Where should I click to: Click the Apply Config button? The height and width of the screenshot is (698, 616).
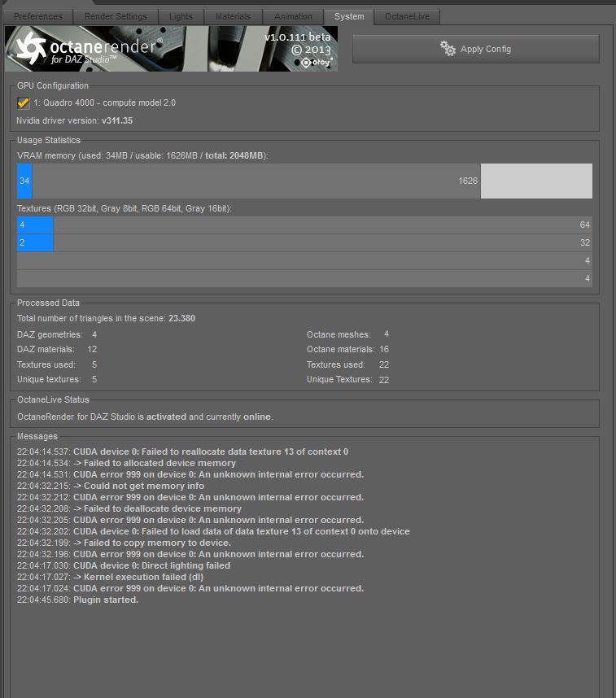click(x=476, y=49)
